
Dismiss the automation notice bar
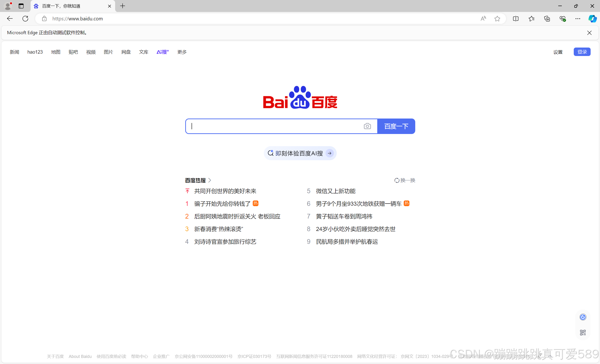click(589, 33)
